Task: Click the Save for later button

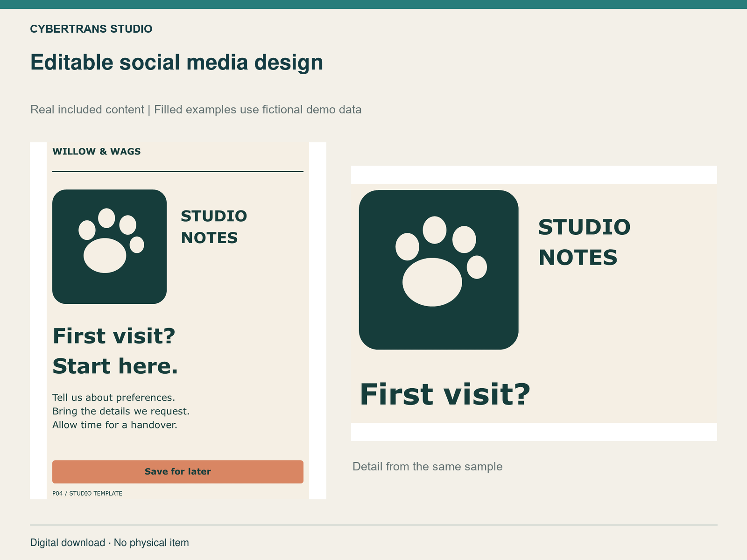Action: tap(178, 472)
